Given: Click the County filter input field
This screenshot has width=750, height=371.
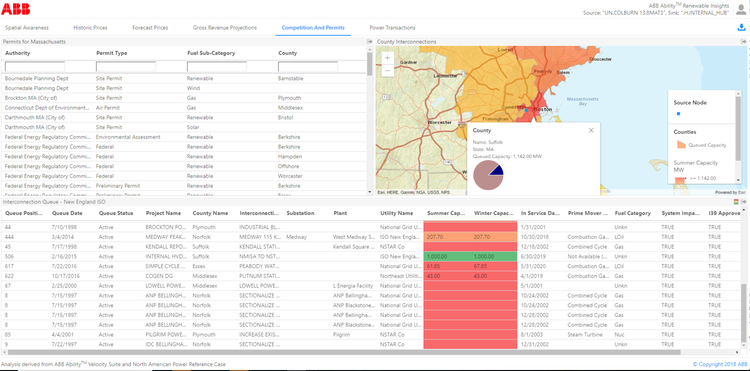Looking at the screenshot, I should point(308,66).
